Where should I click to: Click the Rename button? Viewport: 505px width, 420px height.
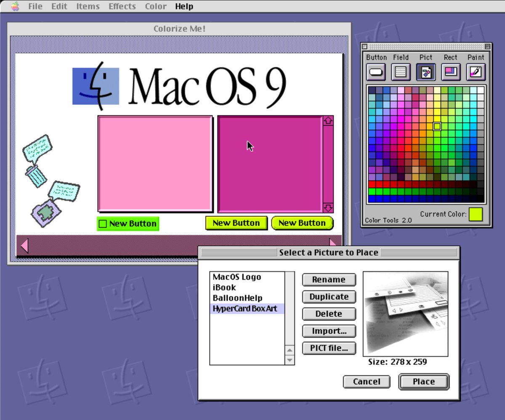coord(329,279)
